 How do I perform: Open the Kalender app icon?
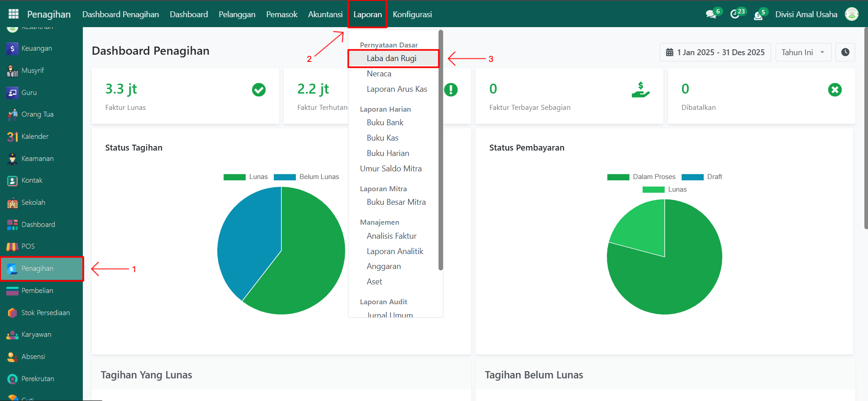[x=12, y=137]
